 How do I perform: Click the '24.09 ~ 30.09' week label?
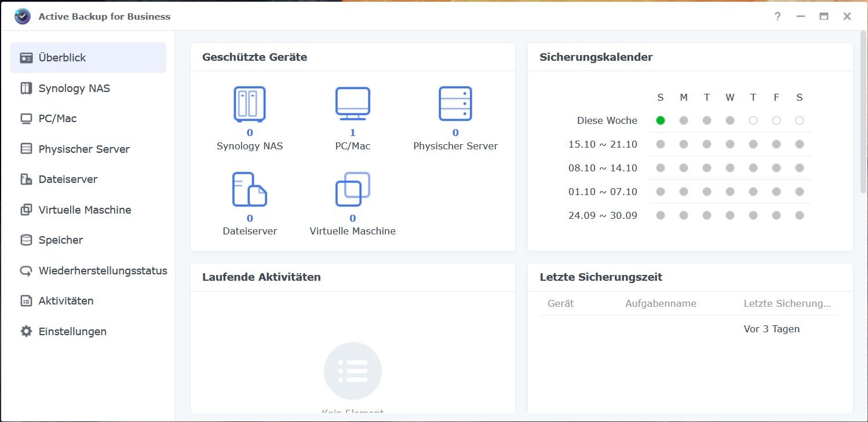tap(603, 215)
